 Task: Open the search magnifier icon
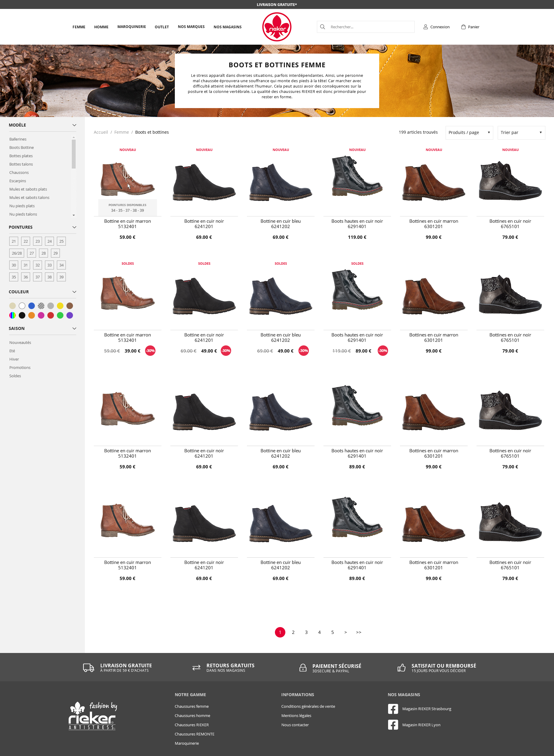(x=322, y=27)
